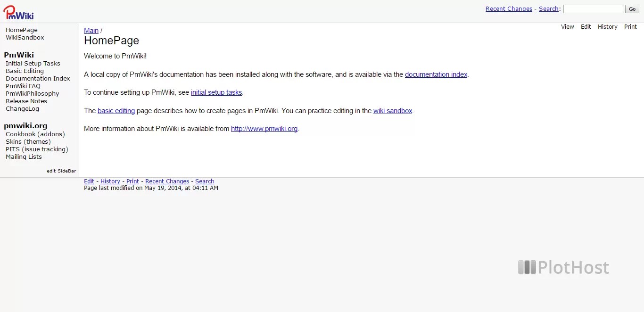
Task: Open Cookbook (addons) in the sidebar
Action: 35,134
